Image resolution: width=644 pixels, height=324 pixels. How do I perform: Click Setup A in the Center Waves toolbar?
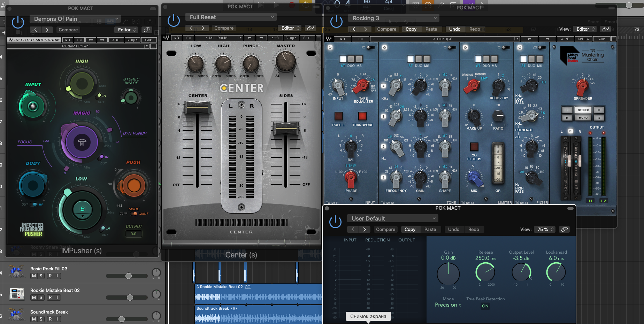pyautogui.click(x=291, y=38)
